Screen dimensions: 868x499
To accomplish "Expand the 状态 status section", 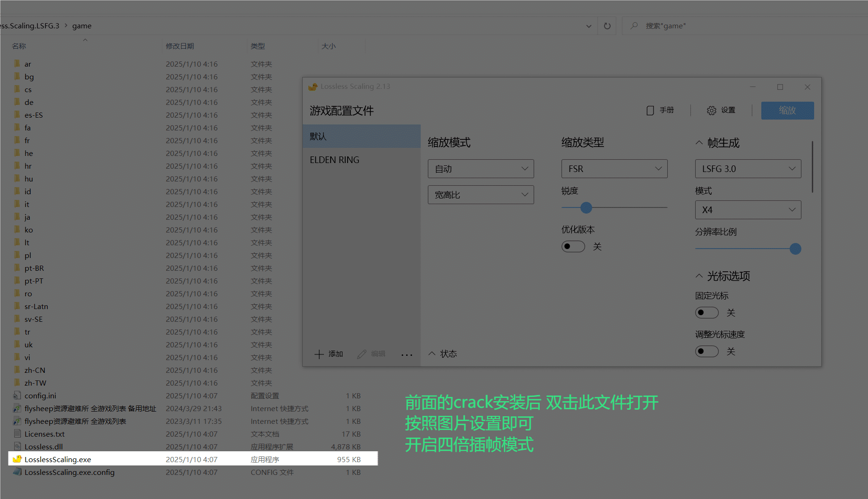I will point(443,354).
